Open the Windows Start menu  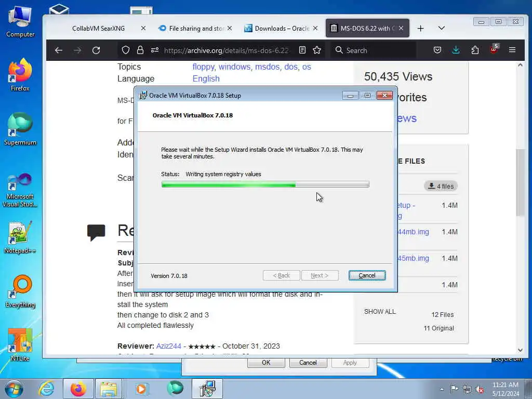click(14, 389)
